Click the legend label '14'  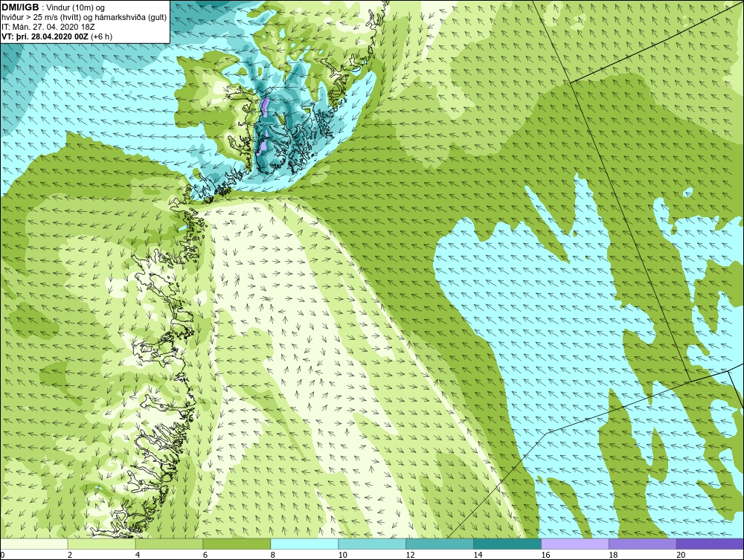(478, 555)
